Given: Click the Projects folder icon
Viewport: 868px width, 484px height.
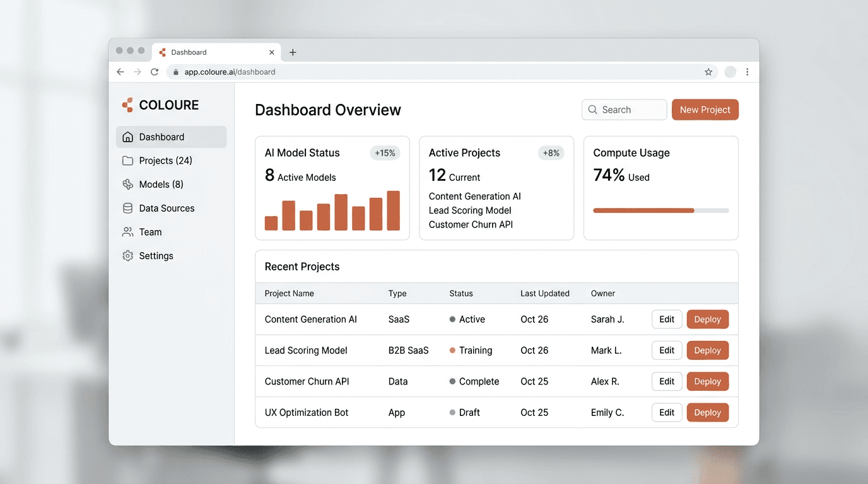Looking at the screenshot, I should (x=127, y=161).
